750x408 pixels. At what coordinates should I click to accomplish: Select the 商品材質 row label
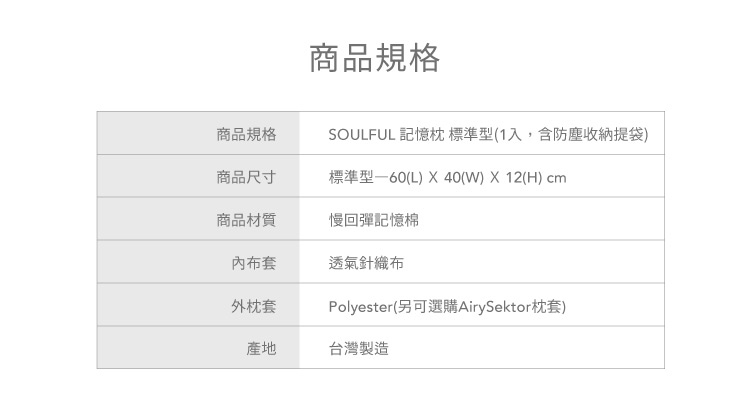246,221
